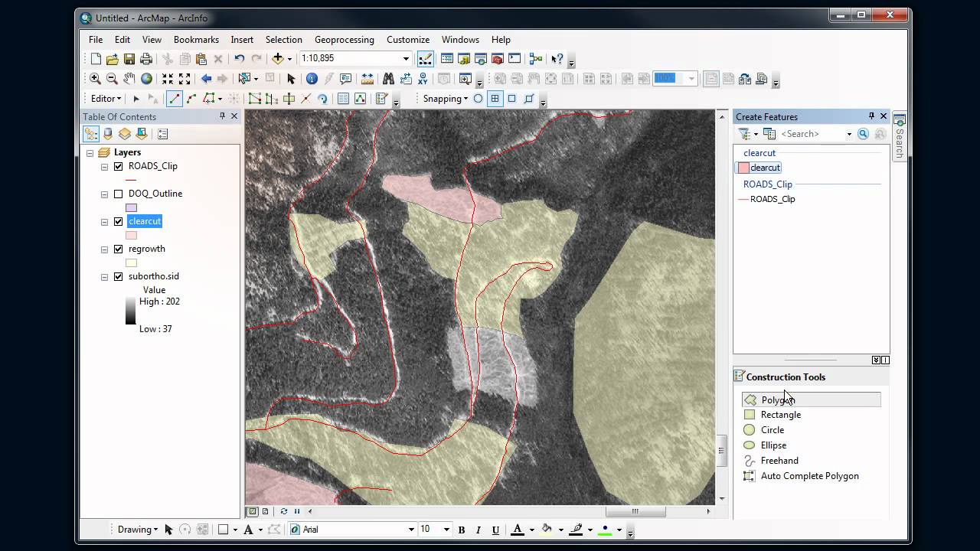Open the map scale dropdown
Viewport: 980px width, 551px height.
point(406,59)
